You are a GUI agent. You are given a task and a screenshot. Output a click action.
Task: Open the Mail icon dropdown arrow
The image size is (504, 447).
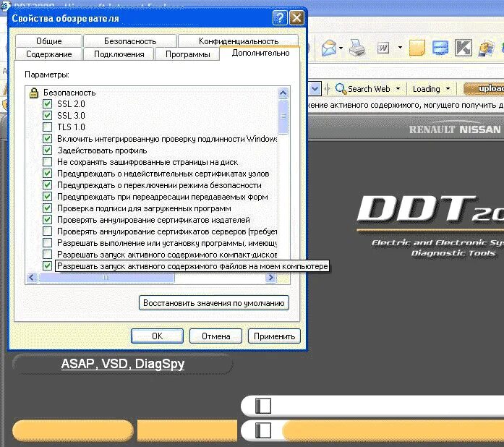tap(341, 48)
